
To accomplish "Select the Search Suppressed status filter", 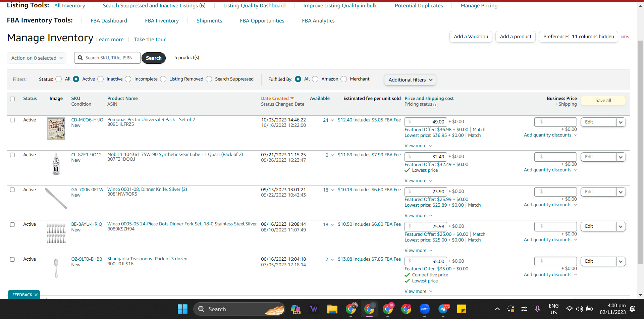I will click(209, 79).
